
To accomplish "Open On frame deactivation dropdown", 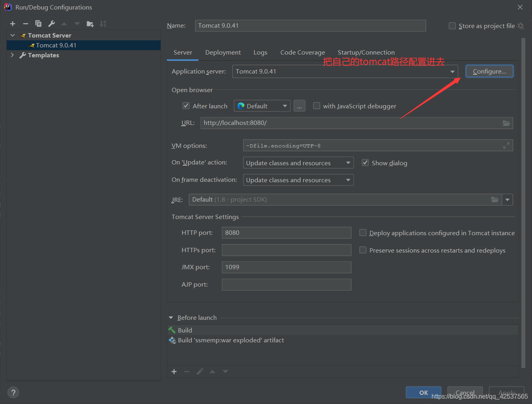I will coord(298,180).
